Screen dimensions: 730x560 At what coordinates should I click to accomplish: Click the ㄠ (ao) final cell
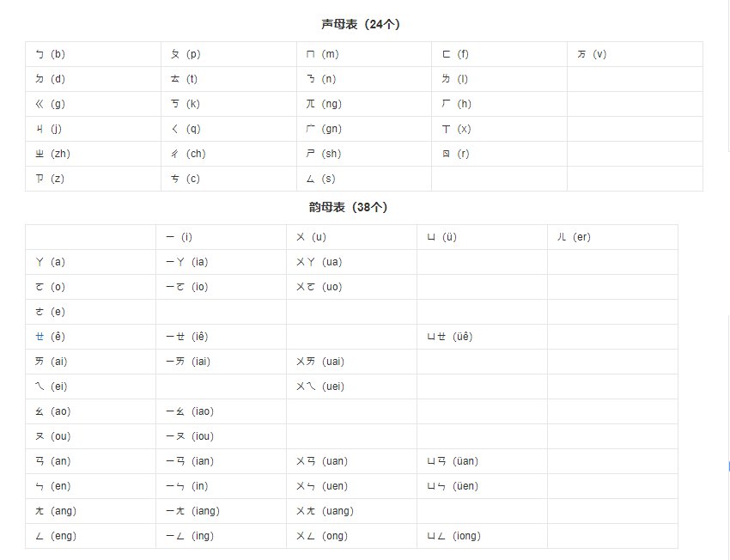[91, 411]
